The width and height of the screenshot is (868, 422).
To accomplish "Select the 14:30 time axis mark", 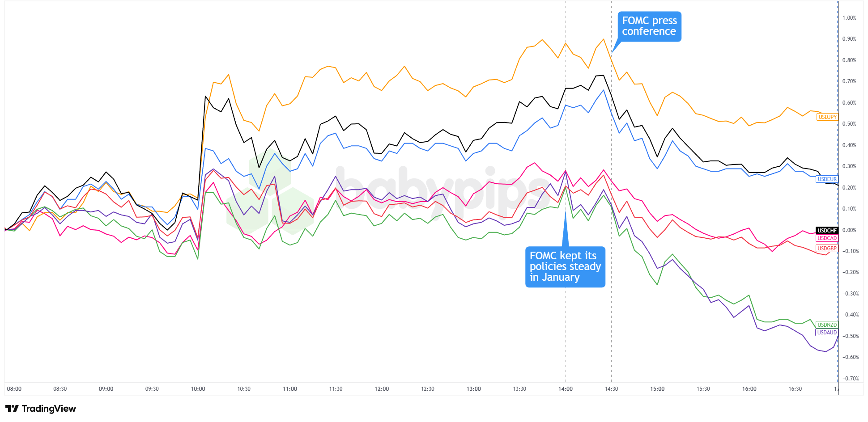I will tap(612, 389).
